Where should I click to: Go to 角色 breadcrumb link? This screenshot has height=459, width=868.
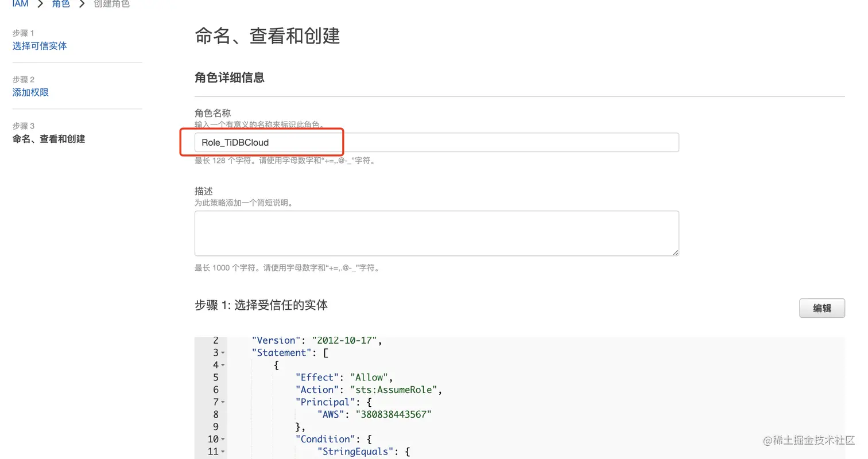pyautogui.click(x=61, y=3)
